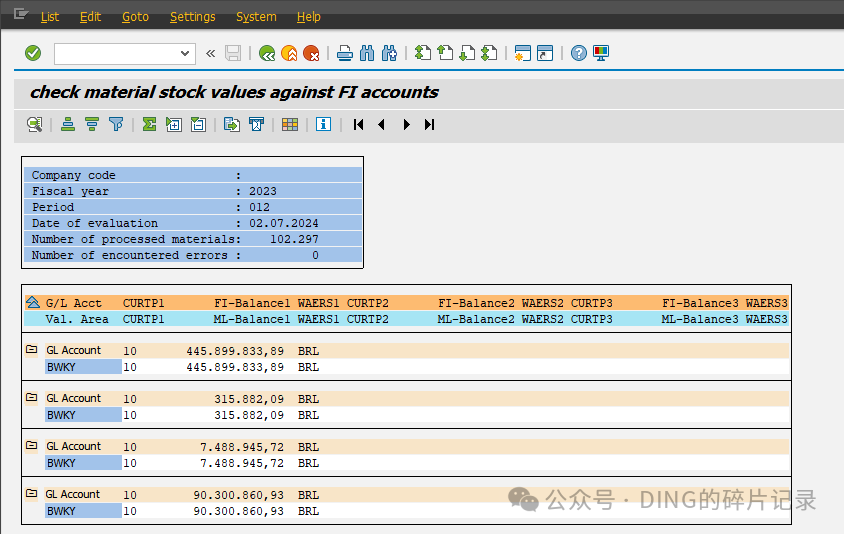844x534 pixels.
Task: Collapse GL Account group with 7.488.945,72
Action: coord(32,446)
